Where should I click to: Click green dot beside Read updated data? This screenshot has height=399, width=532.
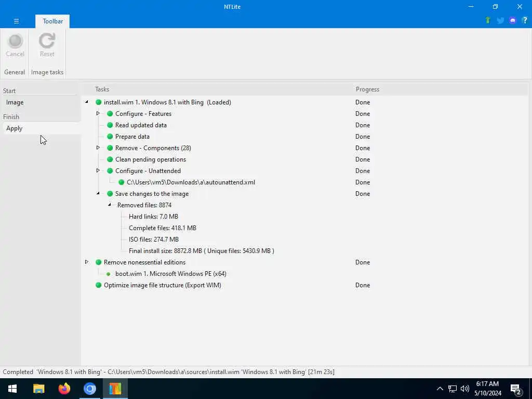[x=110, y=125]
